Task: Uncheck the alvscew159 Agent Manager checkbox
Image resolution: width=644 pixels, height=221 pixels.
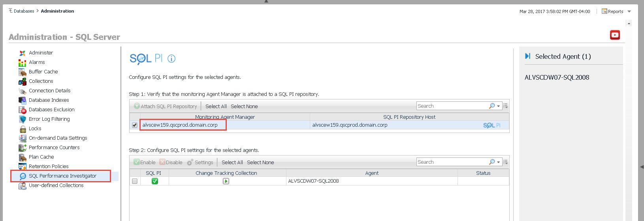Action: coord(135,125)
